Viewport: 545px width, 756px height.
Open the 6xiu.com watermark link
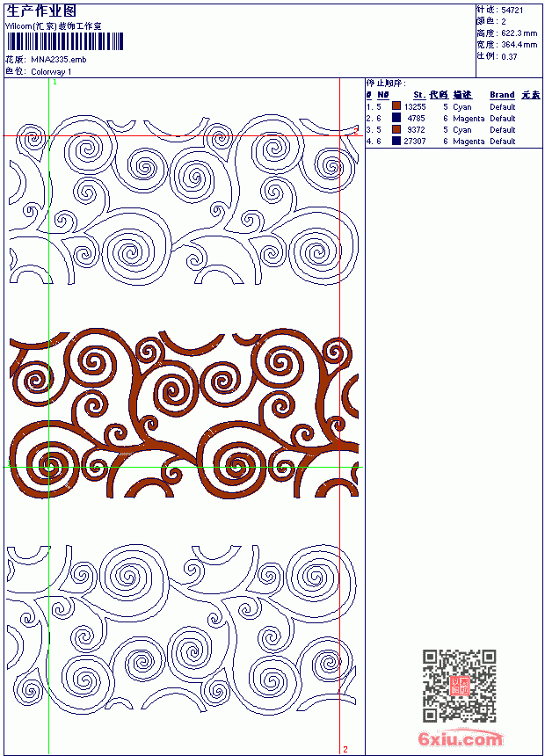tap(460, 738)
